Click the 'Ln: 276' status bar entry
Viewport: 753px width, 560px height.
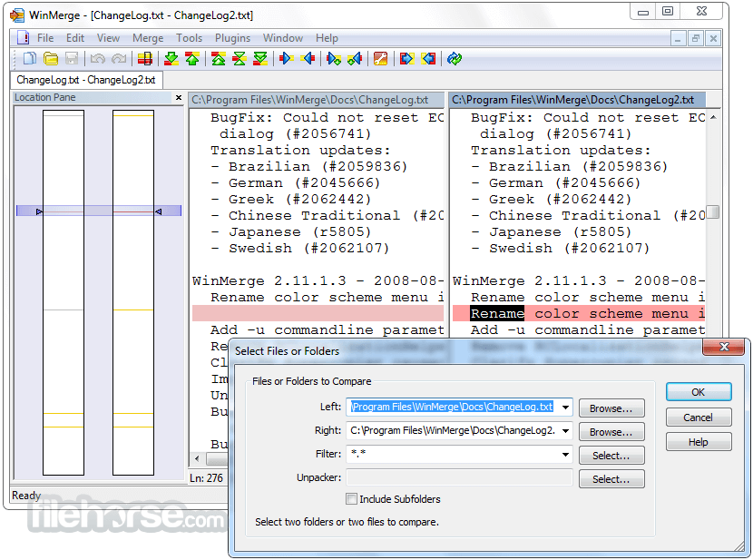tap(207, 478)
